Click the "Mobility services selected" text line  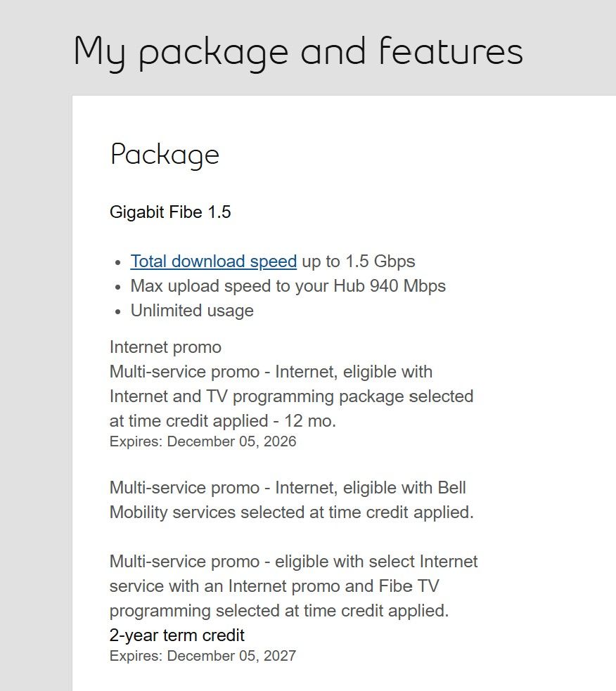point(291,512)
